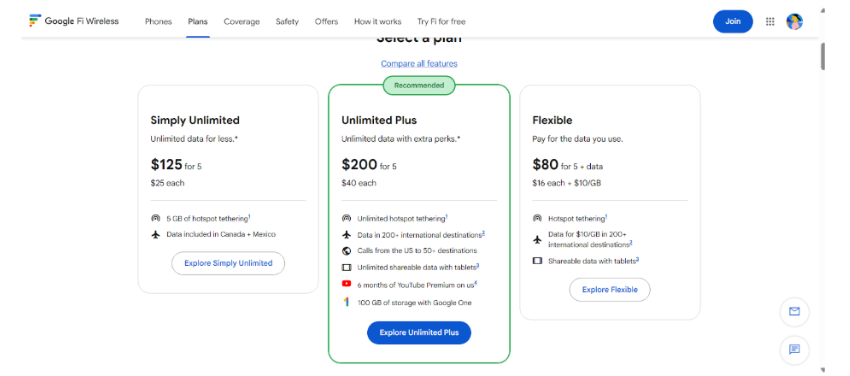Click the scrollbar down arrow
The height and width of the screenshot is (376, 850).
coord(823,370)
